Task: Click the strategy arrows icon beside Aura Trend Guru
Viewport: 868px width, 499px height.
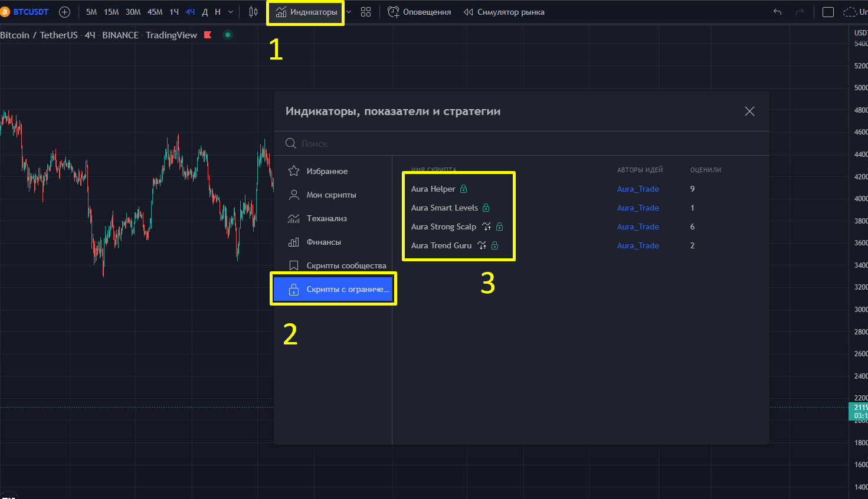Action: point(482,245)
